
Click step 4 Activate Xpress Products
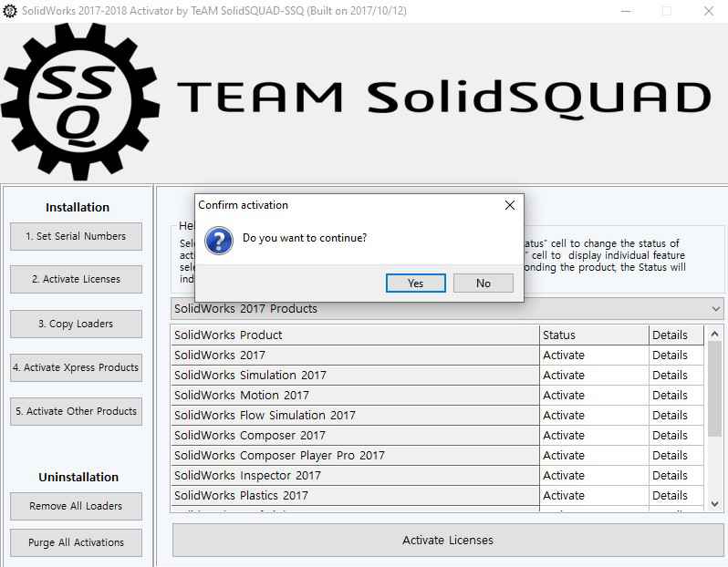pyautogui.click(x=76, y=367)
